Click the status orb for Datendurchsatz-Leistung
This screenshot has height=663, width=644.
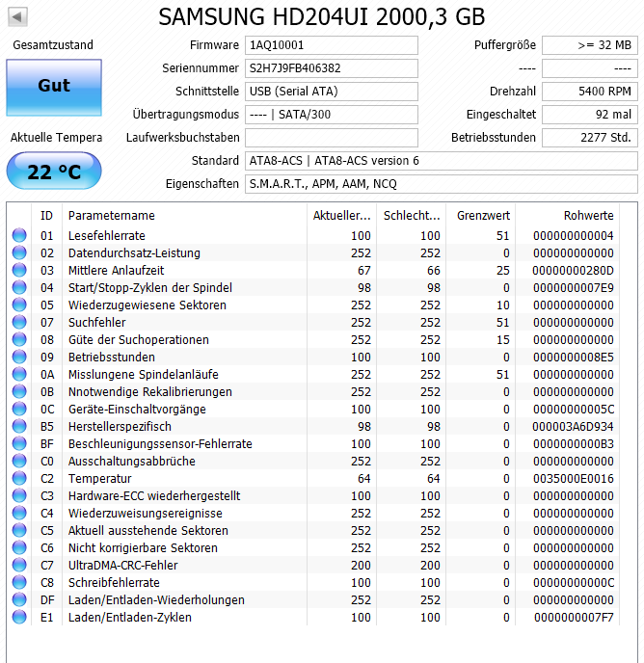(19, 252)
